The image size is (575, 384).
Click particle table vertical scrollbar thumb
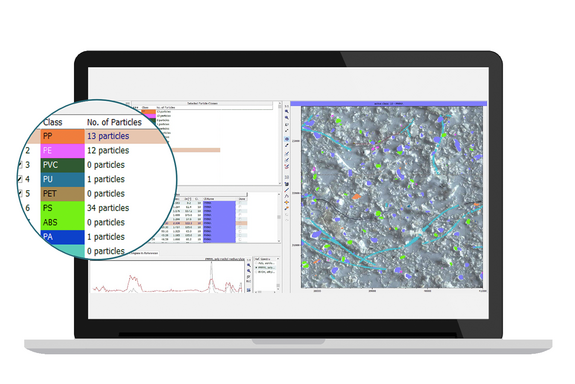point(279,217)
